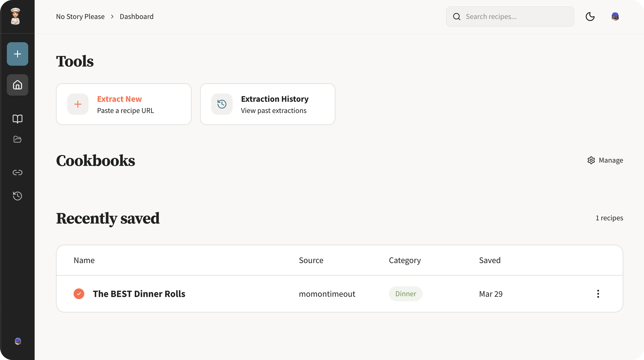
Task: Open the Extraction History card
Action: pyautogui.click(x=267, y=104)
